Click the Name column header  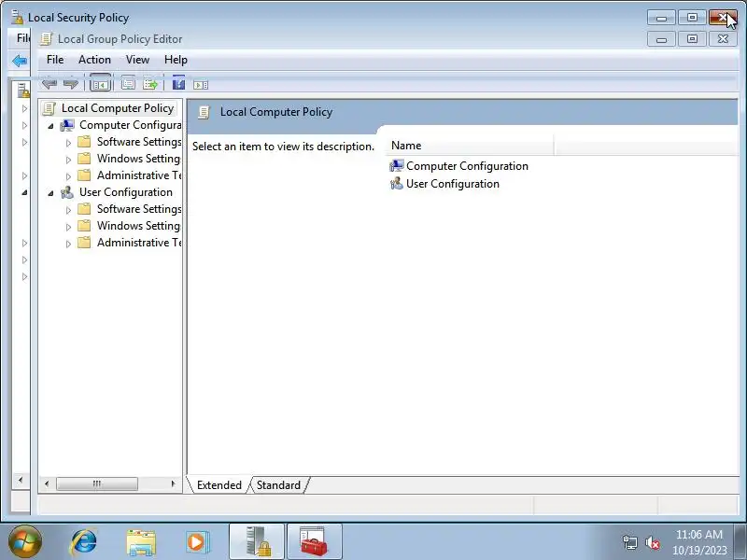470,146
